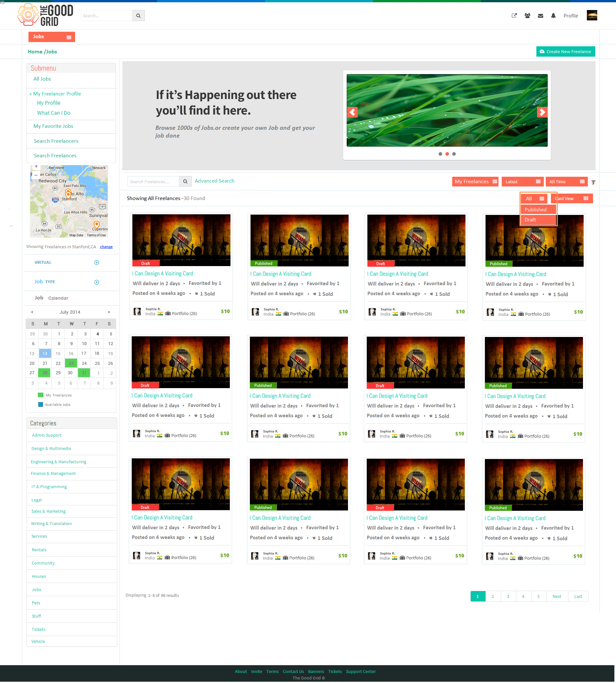Go to next calendar month

pyautogui.click(x=109, y=312)
